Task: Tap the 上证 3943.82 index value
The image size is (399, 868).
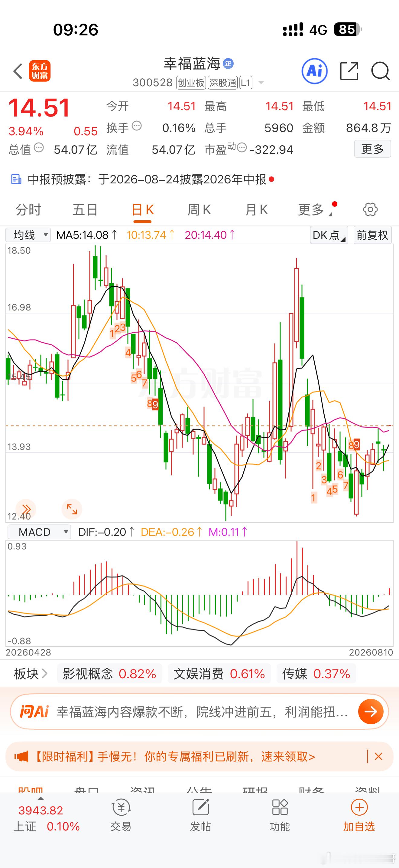Action: [x=41, y=810]
